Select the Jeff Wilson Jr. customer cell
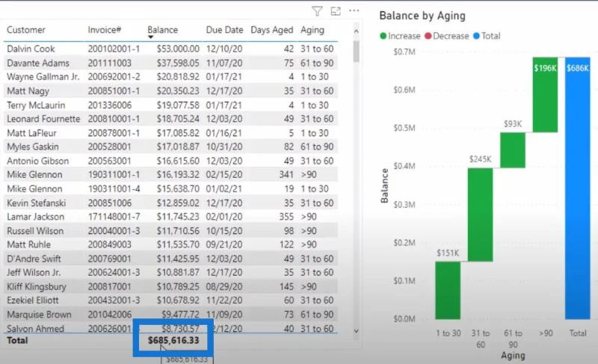The image size is (598, 364). pos(34,272)
